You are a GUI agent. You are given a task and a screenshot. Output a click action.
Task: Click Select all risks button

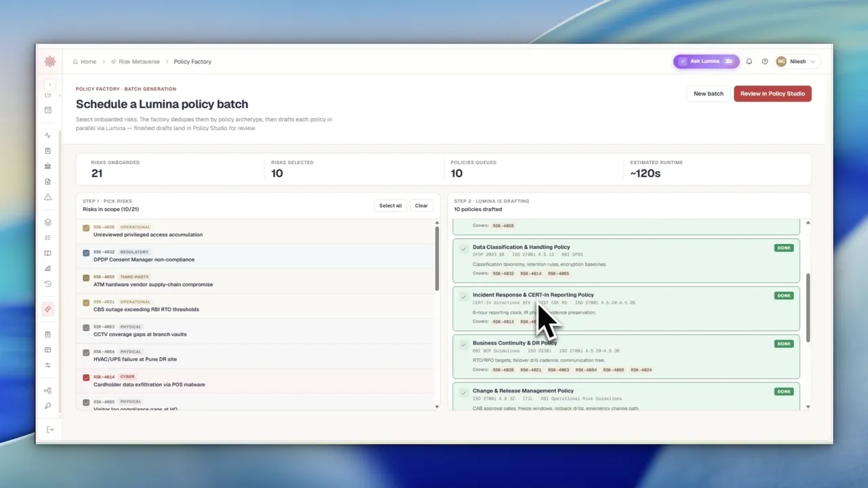[x=391, y=205]
